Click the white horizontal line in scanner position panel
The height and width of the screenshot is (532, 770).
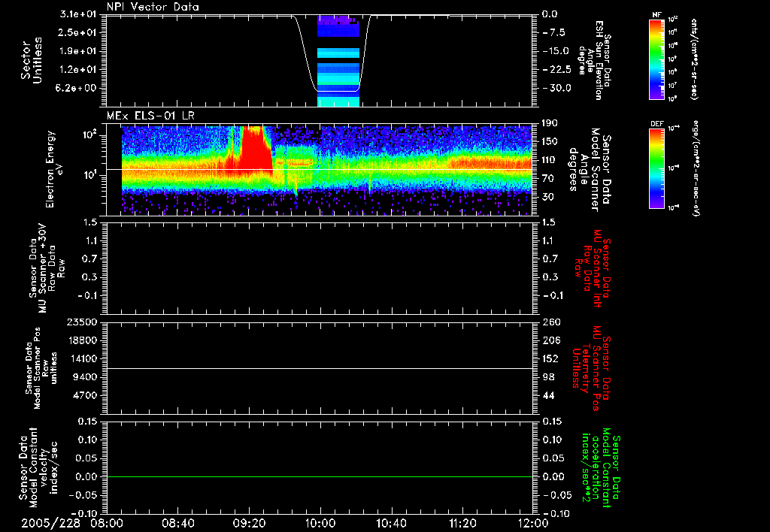(320, 368)
